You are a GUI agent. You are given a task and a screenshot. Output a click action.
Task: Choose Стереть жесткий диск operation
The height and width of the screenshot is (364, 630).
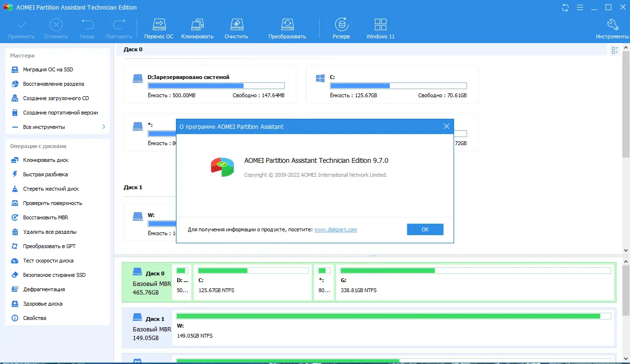pyautogui.click(x=51, y=189)
